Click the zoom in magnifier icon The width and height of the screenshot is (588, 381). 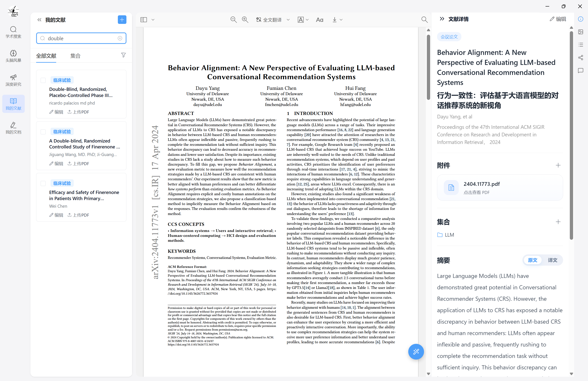[245, 20]
